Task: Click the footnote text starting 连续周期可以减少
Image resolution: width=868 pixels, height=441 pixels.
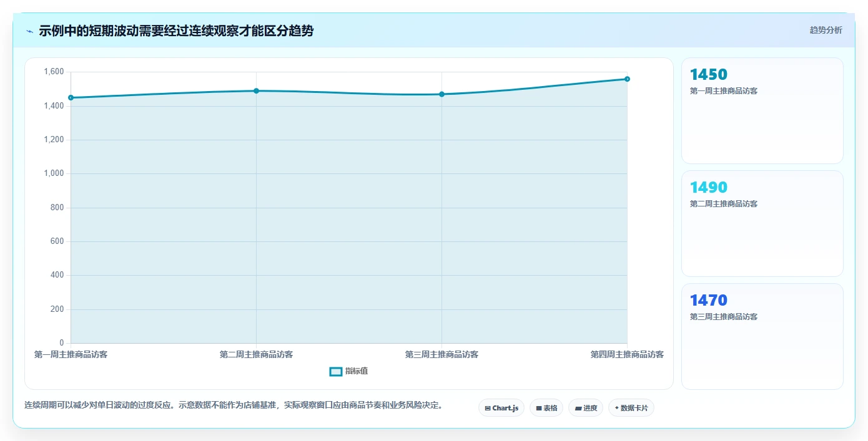Action: pyautogui.click(x=235, y=405)
